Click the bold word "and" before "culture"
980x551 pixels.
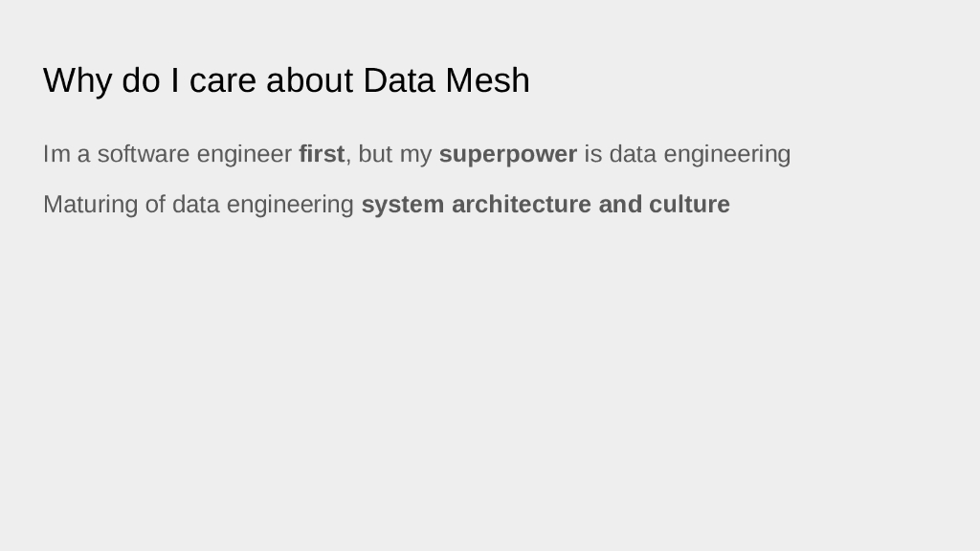pos(620,205)
